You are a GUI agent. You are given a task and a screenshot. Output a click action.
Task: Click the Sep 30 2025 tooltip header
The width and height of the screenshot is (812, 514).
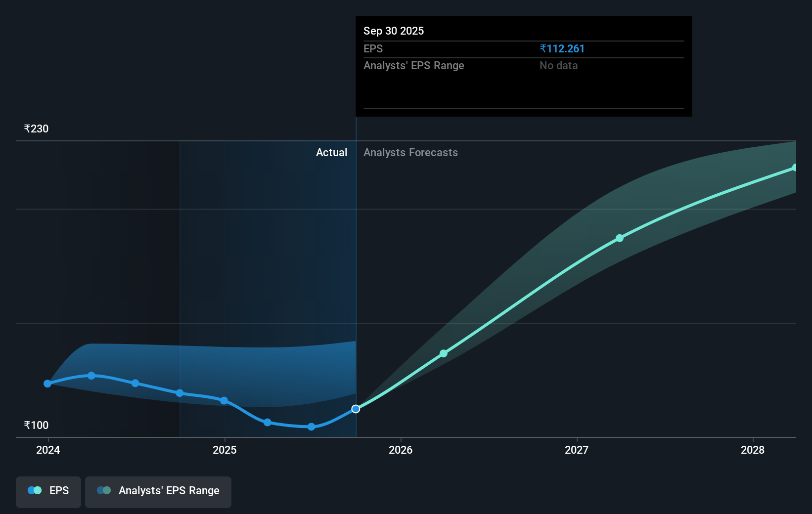393,31
